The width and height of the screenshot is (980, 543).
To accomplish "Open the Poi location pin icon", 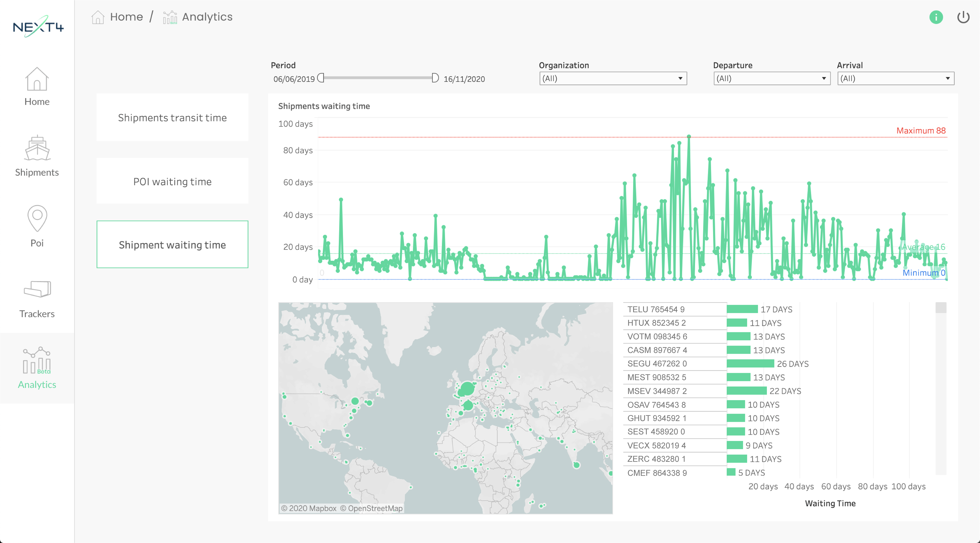I will (x=37, y=219).
